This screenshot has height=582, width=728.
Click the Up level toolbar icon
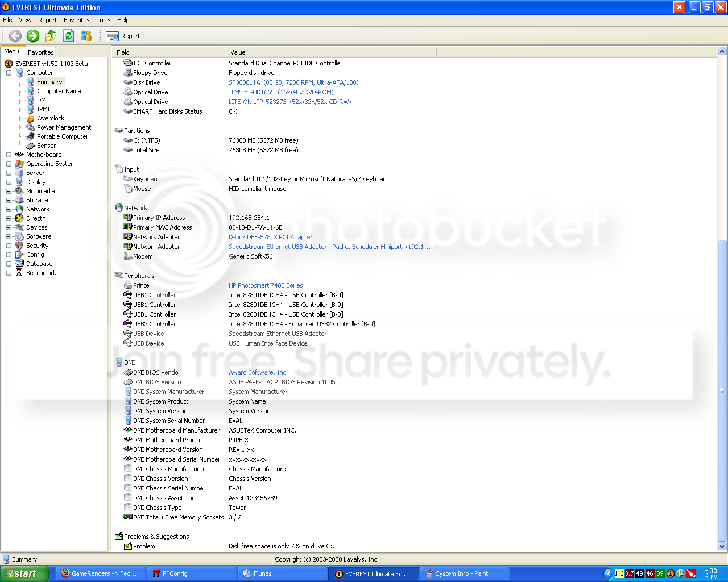(x=51, y=36)
